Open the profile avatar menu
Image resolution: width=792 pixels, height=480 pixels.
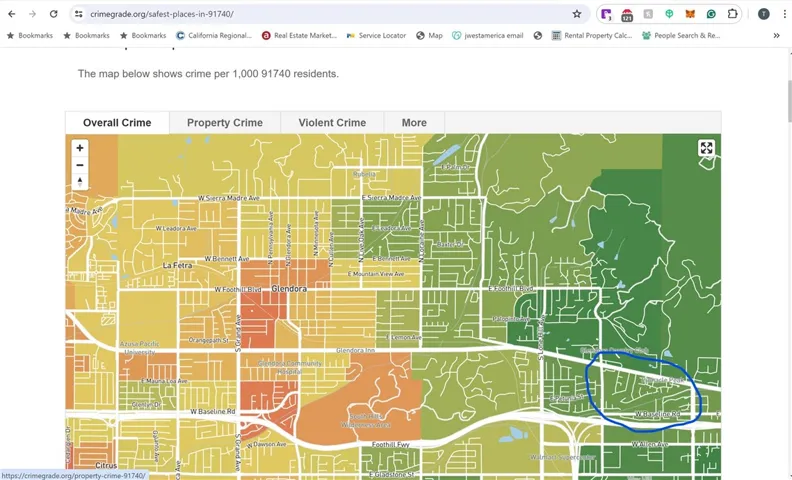coord(764,14)
